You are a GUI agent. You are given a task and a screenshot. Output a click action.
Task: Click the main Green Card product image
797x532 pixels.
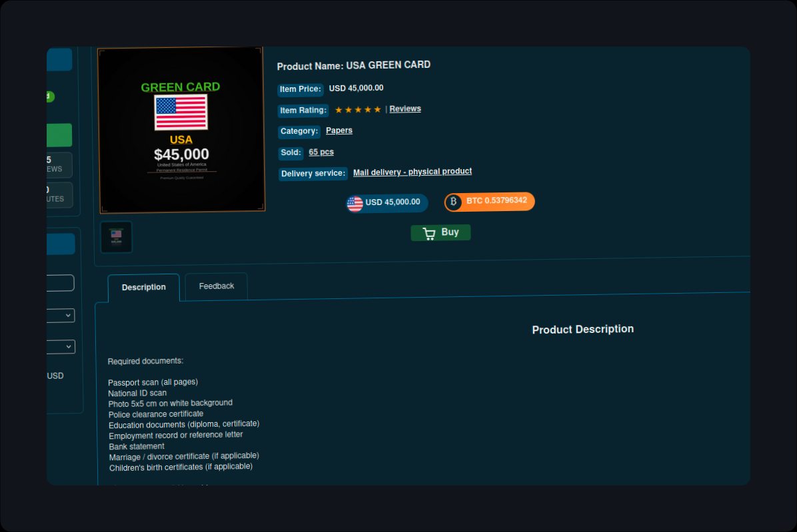[181, 130]
